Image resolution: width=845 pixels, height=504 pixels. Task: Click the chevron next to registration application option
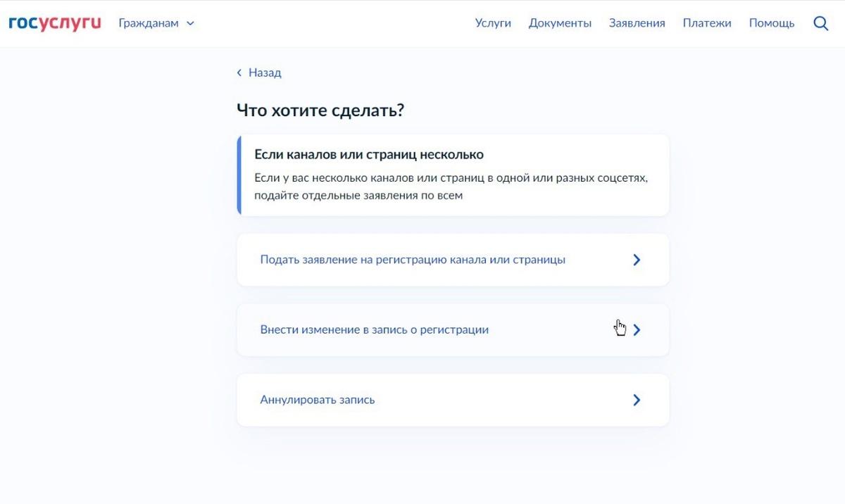[637, 259]
